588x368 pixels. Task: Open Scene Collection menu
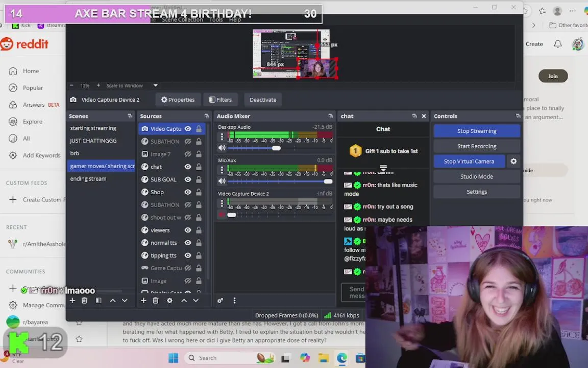(182, 19)
